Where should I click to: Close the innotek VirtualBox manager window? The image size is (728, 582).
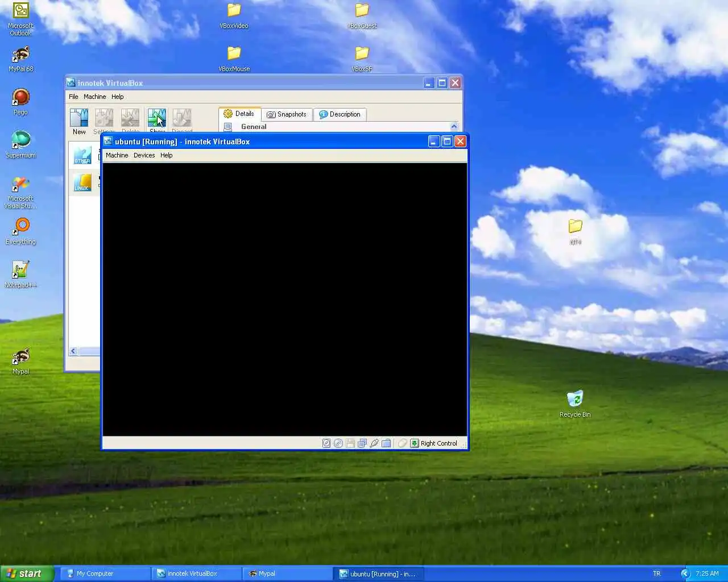tap(455, 83)
